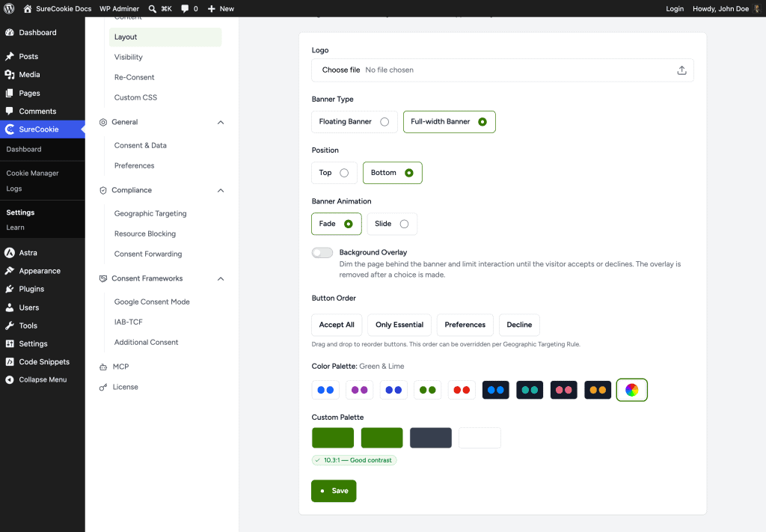Click the Users person icon
The image size is (766, 532).
[9, 308]
